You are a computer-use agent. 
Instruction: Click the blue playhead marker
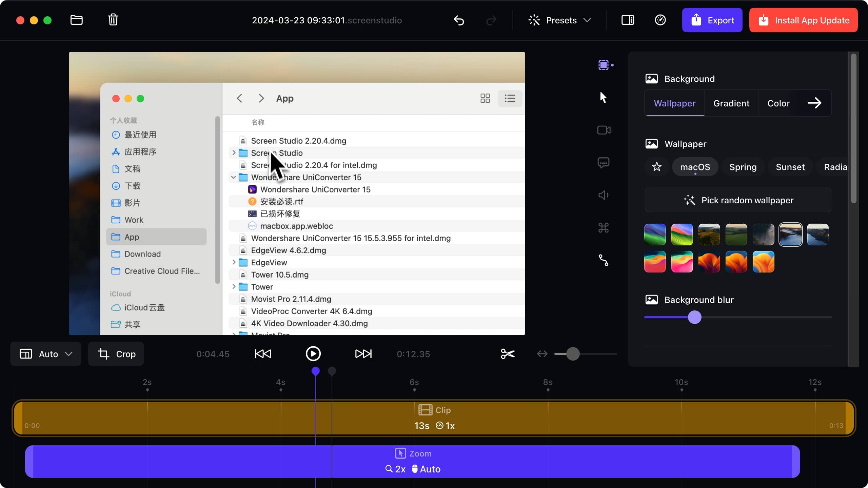[315, 371]
